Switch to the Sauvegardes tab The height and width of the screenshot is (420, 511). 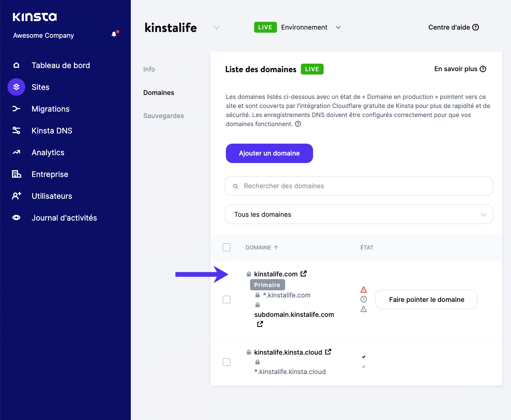164,116
